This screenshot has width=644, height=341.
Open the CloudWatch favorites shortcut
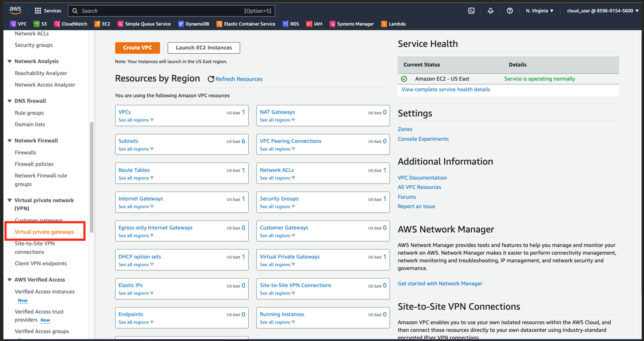(71, 24)
